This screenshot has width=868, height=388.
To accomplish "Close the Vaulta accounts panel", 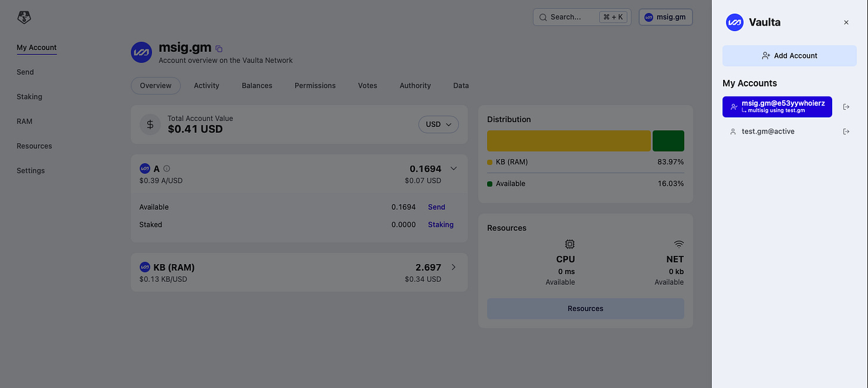I will click(846, 23).
